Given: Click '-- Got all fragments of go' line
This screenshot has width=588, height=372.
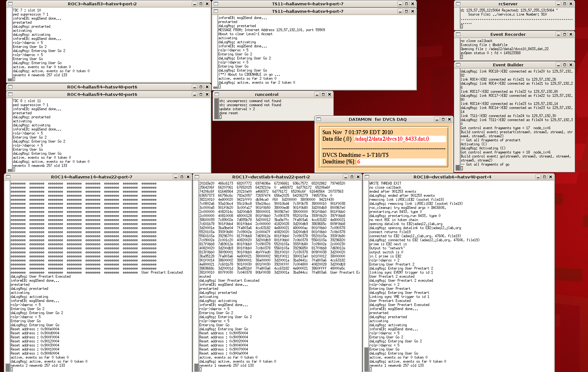Looking at the screenshot, I should (x=485, y=164).
